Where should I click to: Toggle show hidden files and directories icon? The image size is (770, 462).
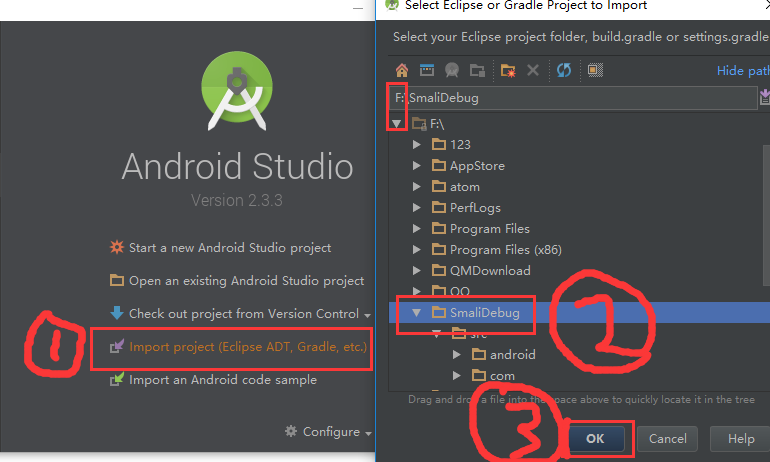tap(595, 70)
